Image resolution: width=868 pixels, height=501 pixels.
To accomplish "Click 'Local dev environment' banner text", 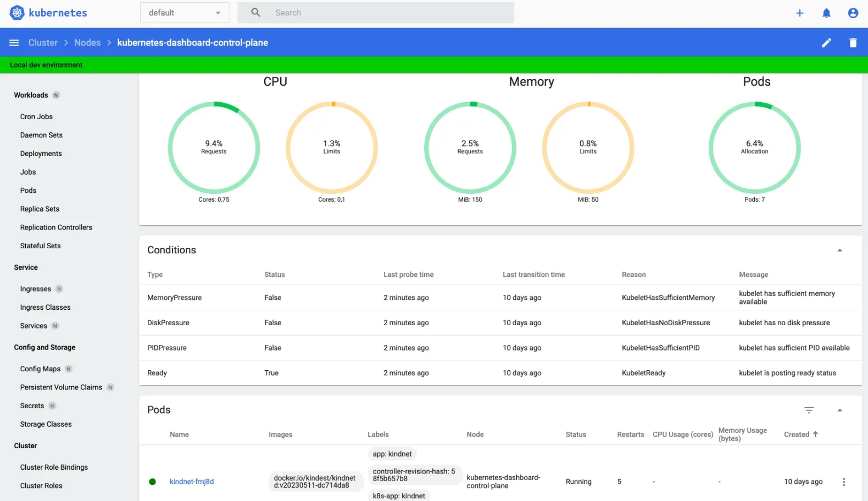I will point(46,65).
